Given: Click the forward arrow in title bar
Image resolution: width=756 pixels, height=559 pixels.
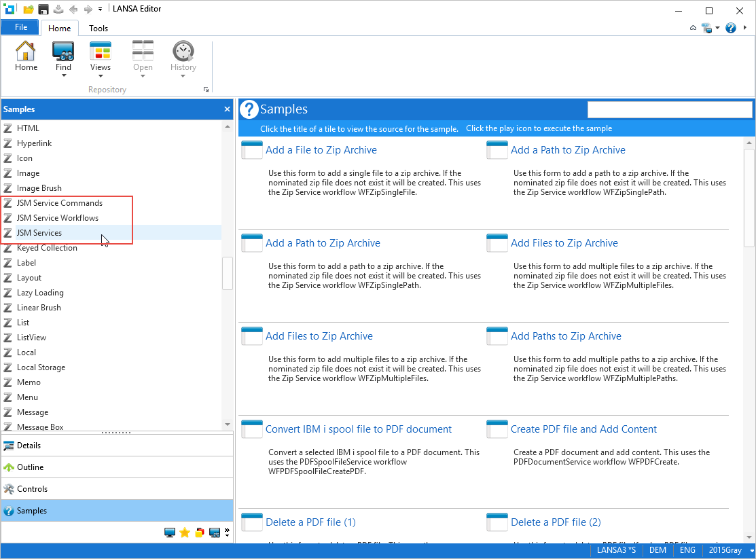Looking at the screenshot, I should tap(88, 9).
